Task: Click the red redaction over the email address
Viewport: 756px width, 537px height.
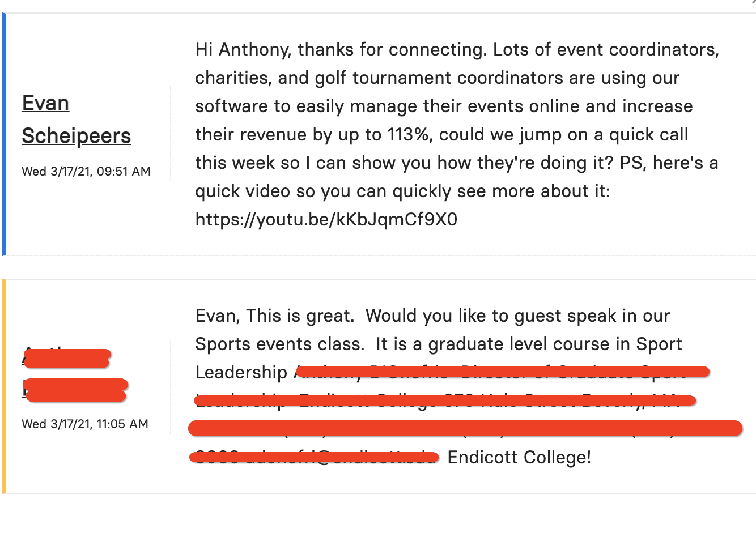Action: [315, 457]
